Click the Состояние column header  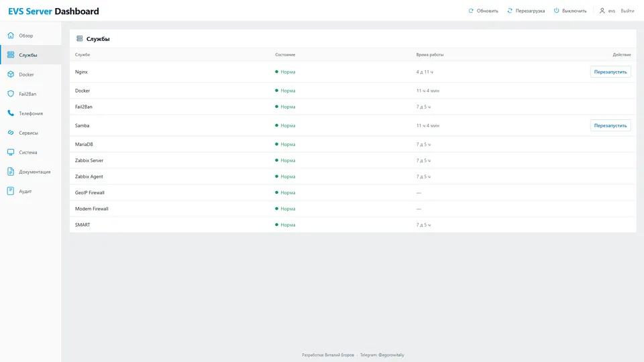285,54
